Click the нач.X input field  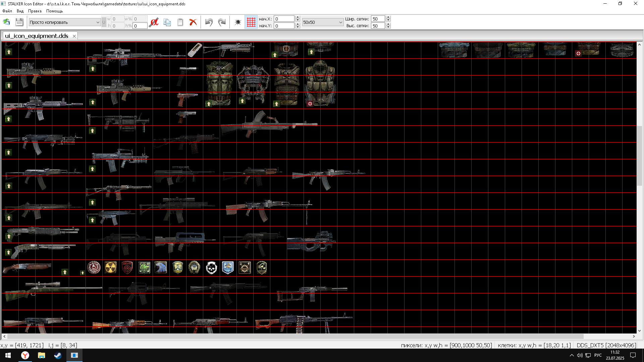tap(284, 19)
